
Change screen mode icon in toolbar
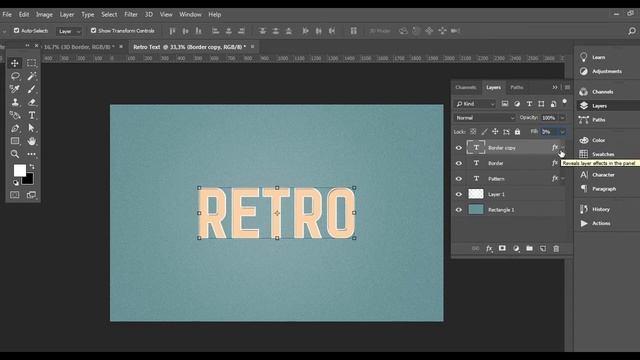(x=31, y=195)
